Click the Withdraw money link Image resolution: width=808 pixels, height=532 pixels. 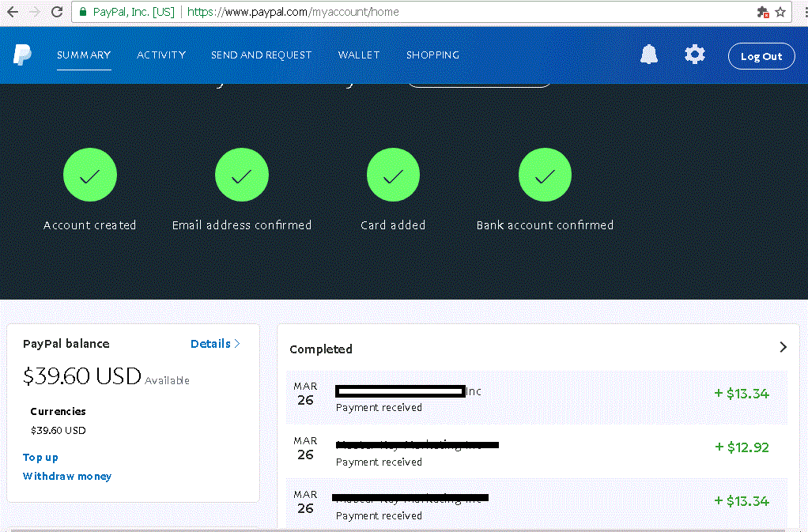(x=67, y=476)
